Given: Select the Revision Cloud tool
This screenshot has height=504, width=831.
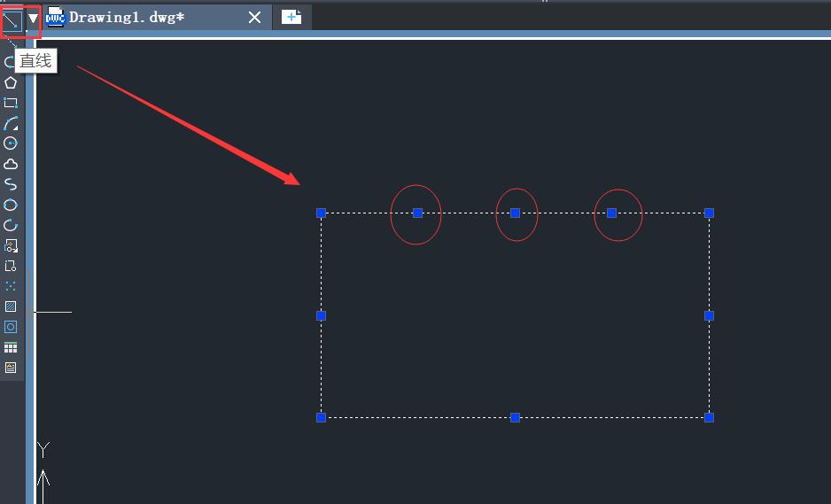Looking at the screenshot, I should [11, 164].
